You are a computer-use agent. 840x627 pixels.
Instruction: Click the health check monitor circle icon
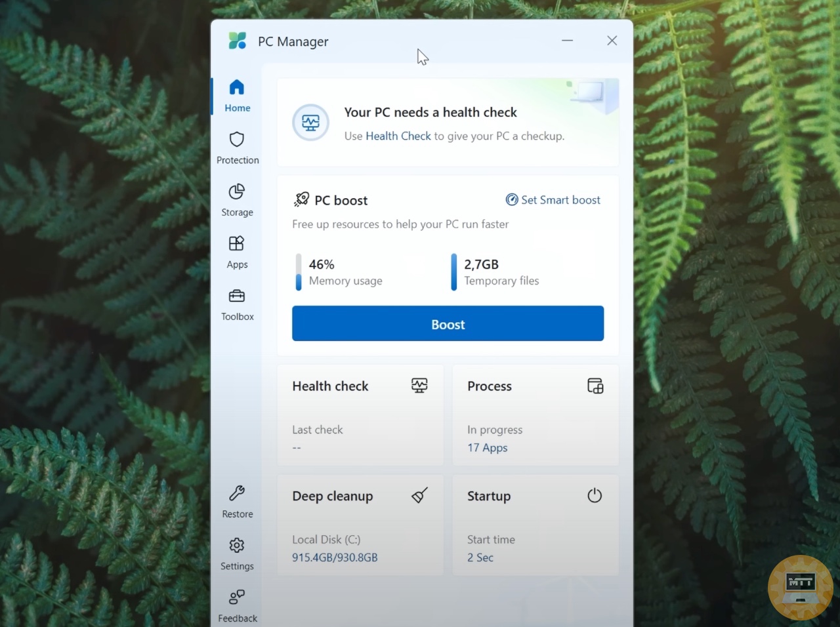click(310, 123)
